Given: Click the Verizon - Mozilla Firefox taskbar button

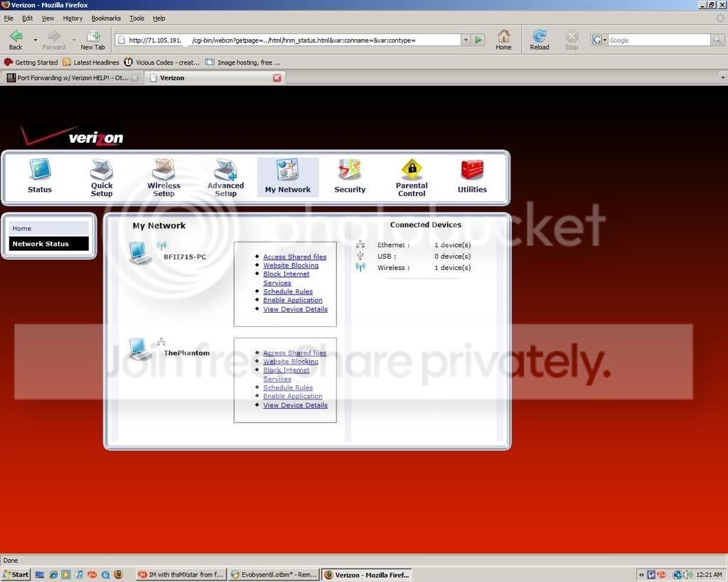Looking at the screenshot, I should 368,575.
